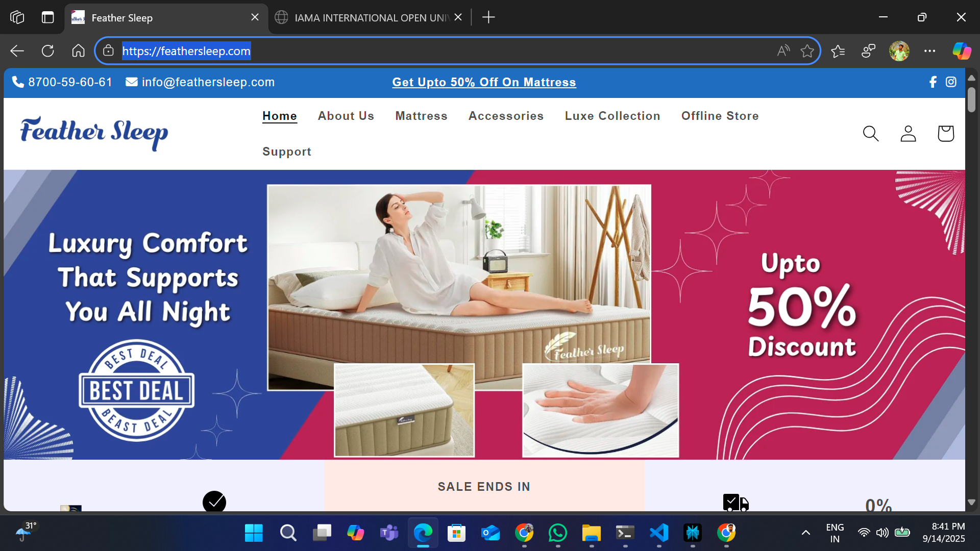Open the Instagram icon in header
The image size is (980, 551).
coord(951,82)
